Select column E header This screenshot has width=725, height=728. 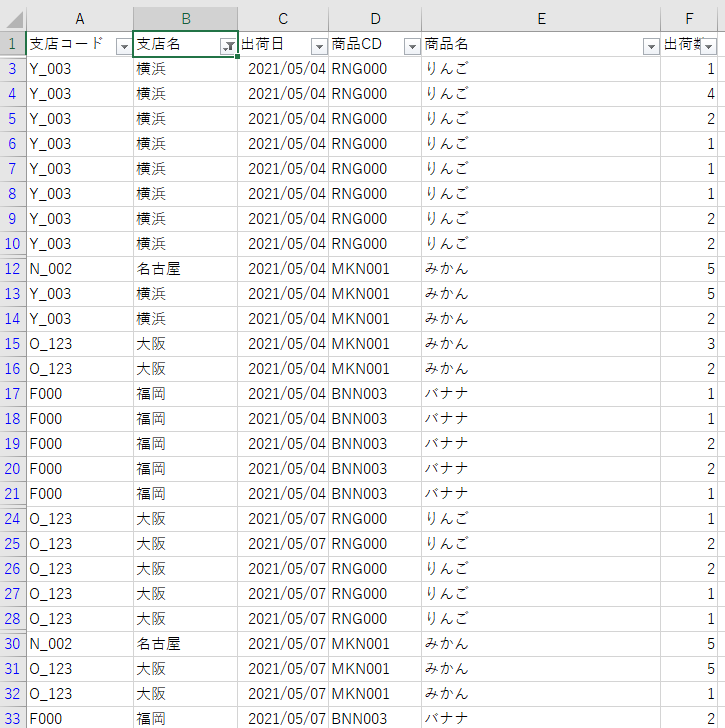540,18
